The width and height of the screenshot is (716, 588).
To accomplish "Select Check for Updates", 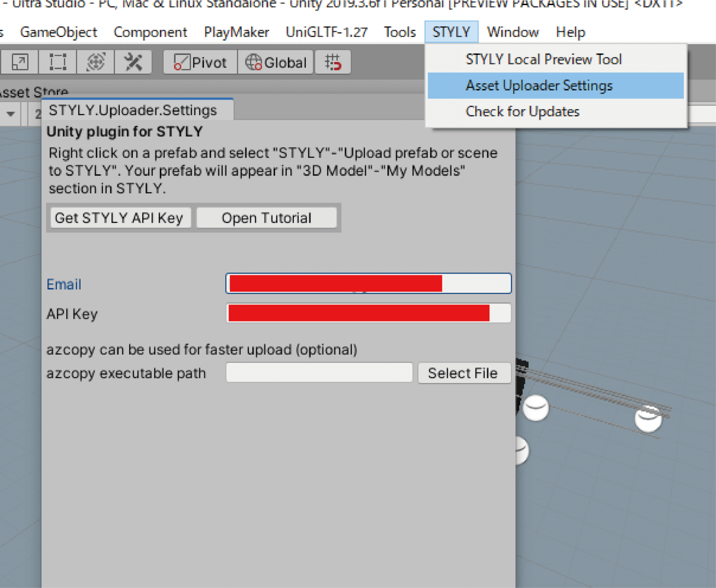I will (522, 111).
